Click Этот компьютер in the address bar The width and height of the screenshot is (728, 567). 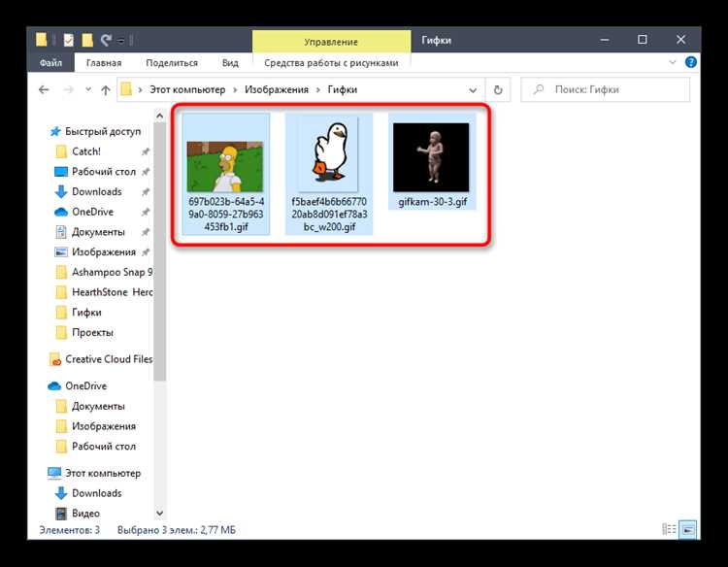187,89
